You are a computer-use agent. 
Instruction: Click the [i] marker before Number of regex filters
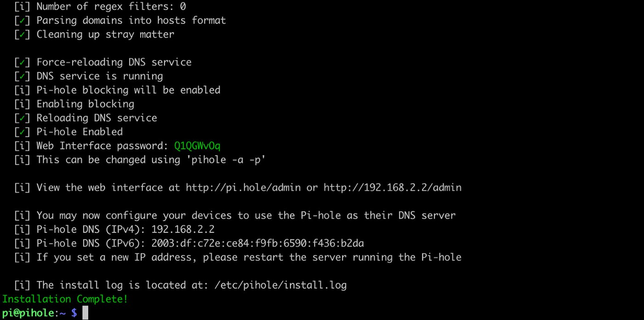coord(22,6)
